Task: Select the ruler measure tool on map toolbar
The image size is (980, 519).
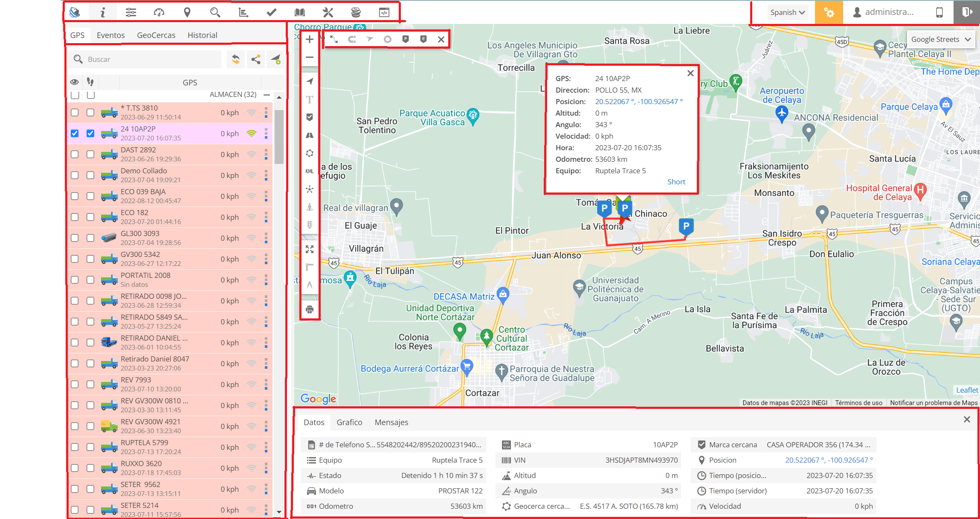Action: 310,267
